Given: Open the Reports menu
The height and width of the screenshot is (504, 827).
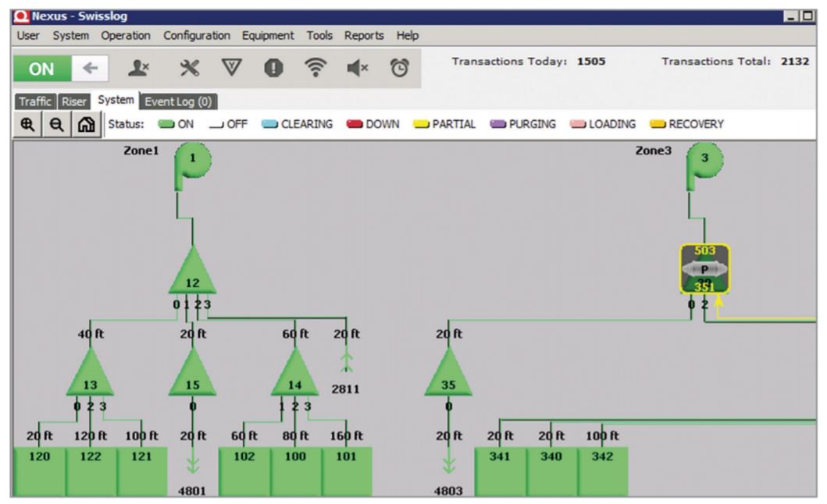Looking at the screenshot, I should click(x=364, y=36).
